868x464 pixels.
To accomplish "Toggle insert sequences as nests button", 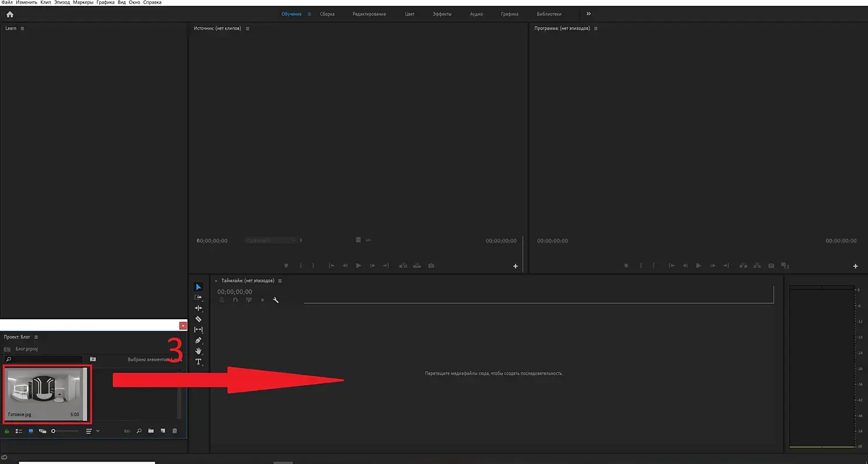I will (x=222, y=300).
